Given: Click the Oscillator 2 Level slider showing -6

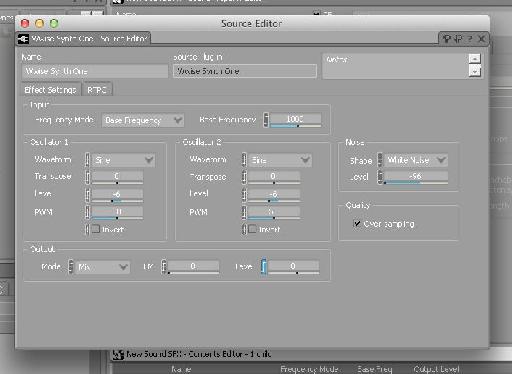Looking at the screenshot, I should [274, 195].
